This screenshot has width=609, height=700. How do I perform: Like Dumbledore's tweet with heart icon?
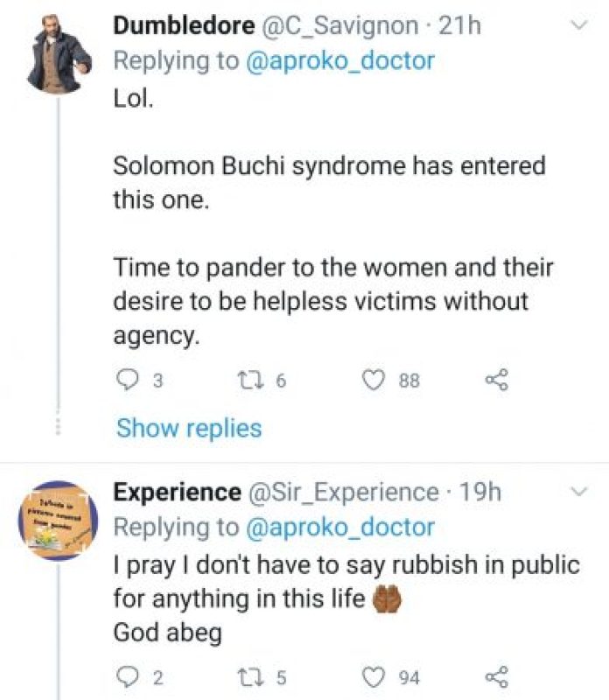(374, 380)
